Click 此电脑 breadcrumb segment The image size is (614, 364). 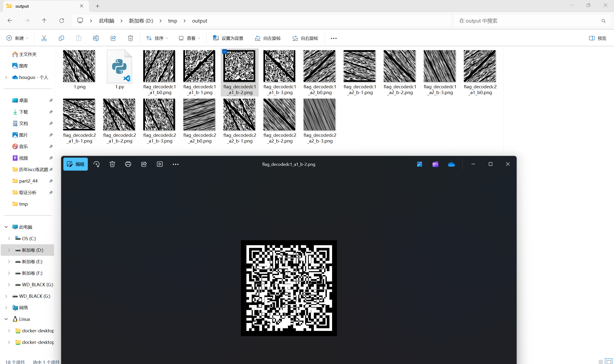(x=107, y=21)
